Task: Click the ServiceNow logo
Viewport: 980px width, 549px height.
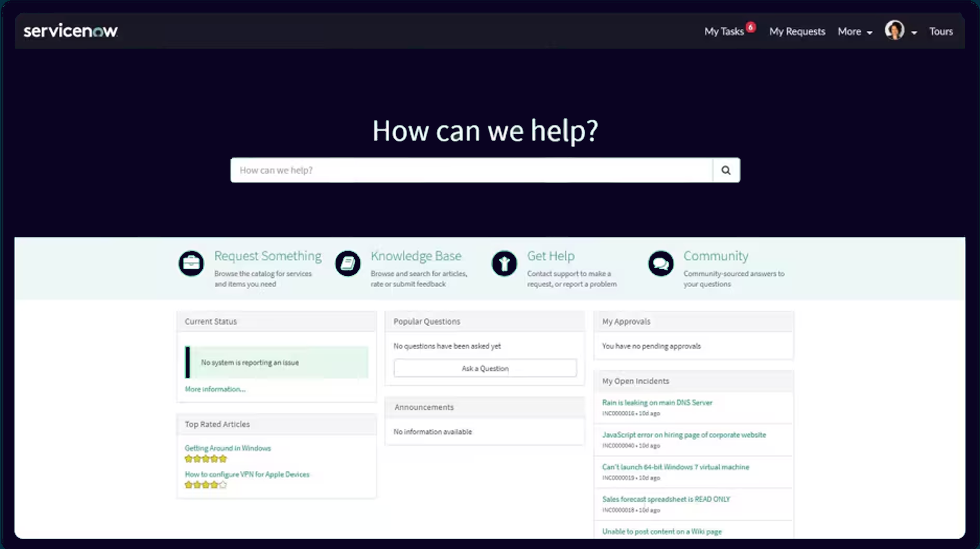Action: [71, 31]
